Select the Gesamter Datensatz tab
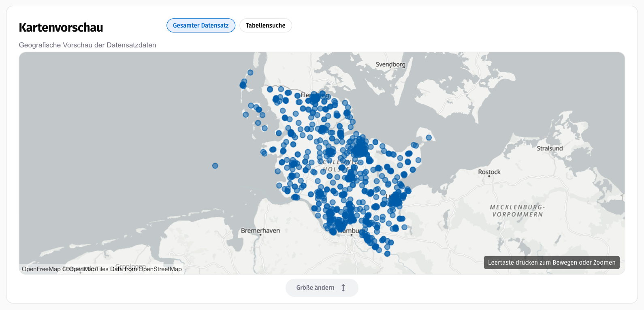 tap(201, 26)
